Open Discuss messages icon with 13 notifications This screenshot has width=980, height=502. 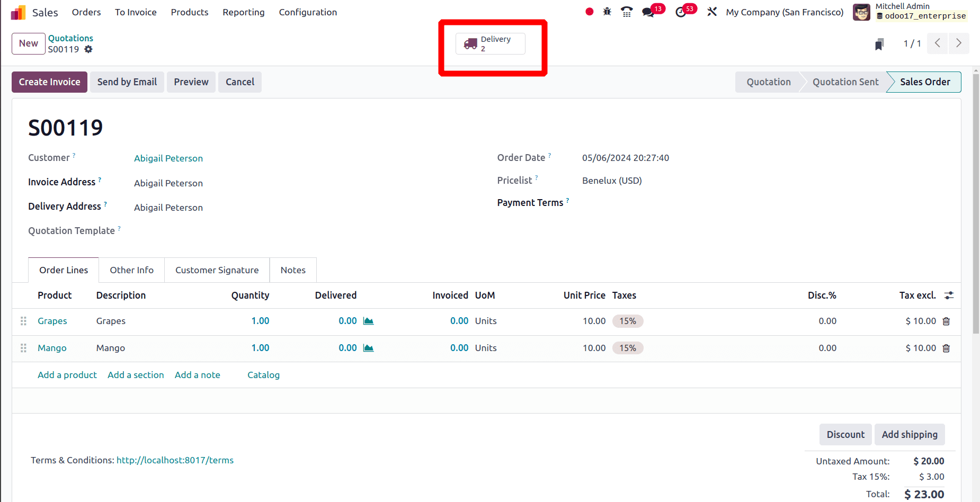[647, 11]
